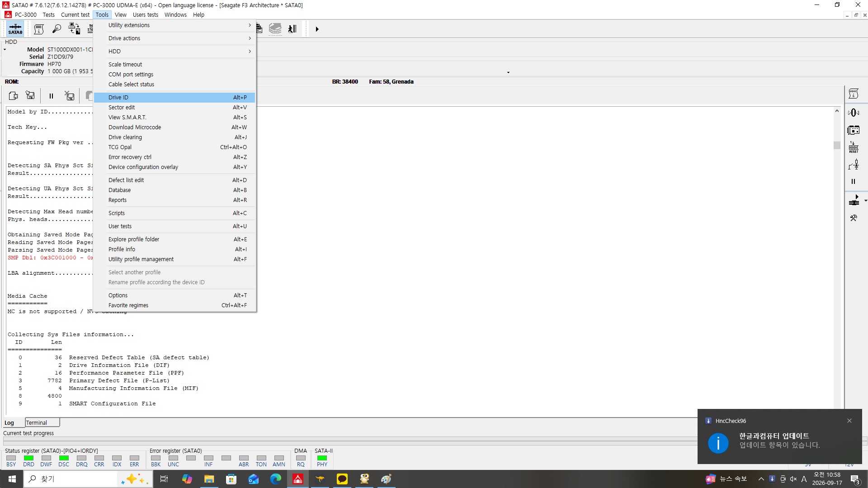
Task: Click the circuit board icon on right panel
Action: (853, 130)
